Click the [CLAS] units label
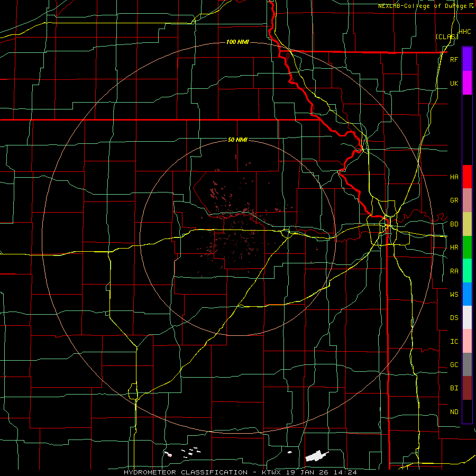 tap(447, 36)
